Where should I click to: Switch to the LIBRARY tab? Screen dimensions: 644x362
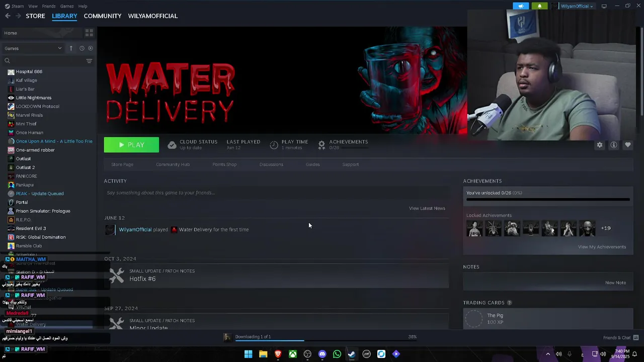64,16
